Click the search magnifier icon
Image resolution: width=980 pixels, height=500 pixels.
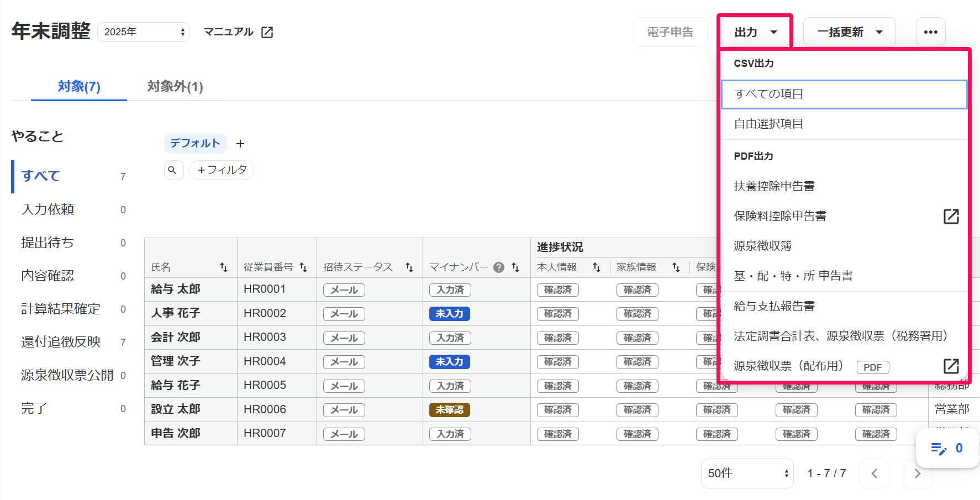[x=172, y=170]
